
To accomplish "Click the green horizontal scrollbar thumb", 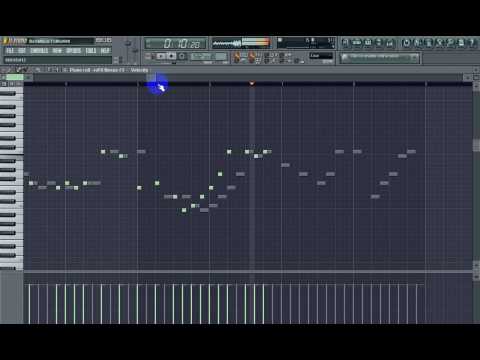I will 15,77.
